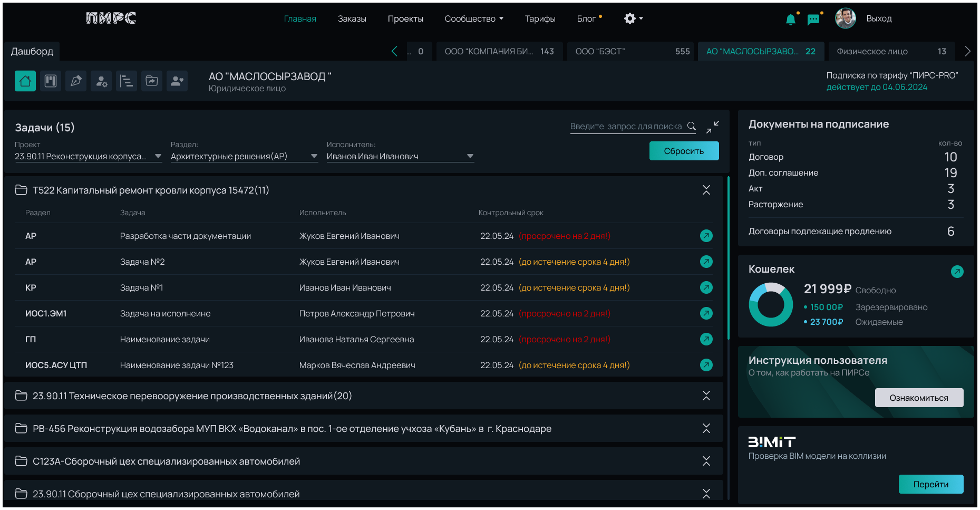The width and height of the screenshot is (980, 510).
Task: Open the user settings gear icon
Action: point(101,81)
